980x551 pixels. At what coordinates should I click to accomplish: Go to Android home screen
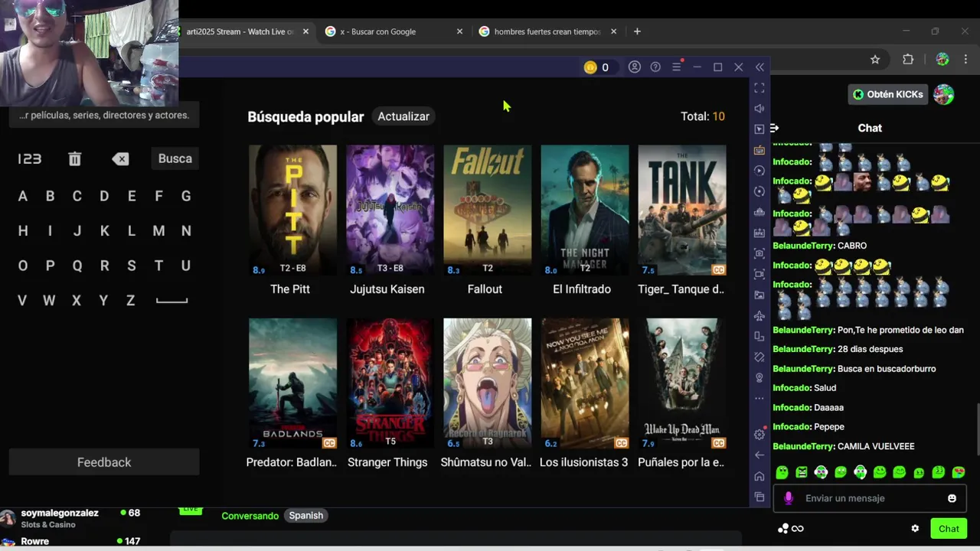pos(759,476)
